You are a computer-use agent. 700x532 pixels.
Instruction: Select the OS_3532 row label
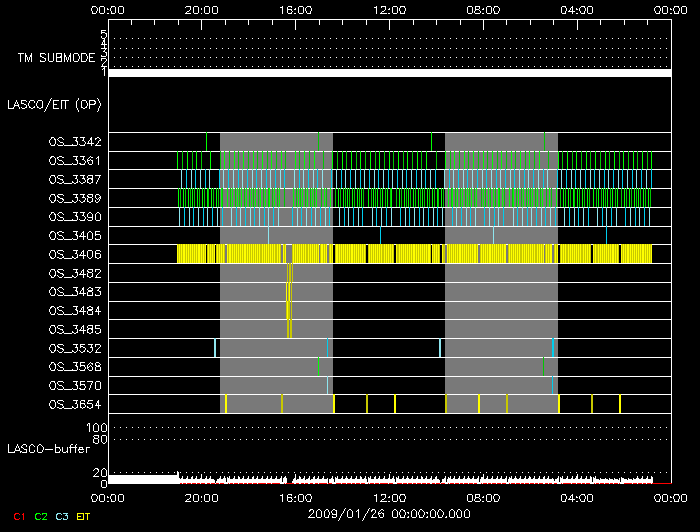[75, 348]
